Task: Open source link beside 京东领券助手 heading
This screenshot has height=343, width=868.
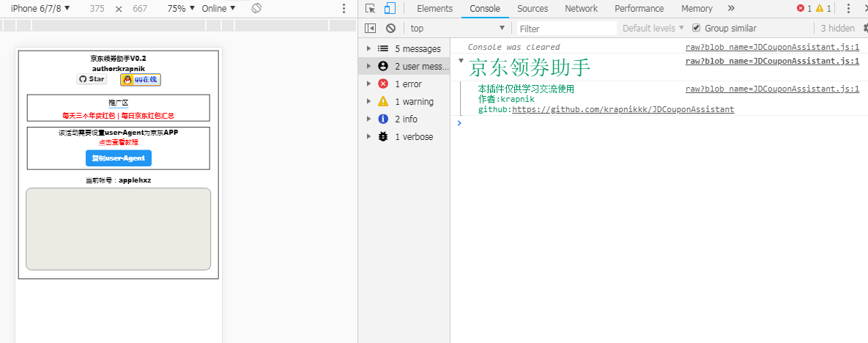Action: (x=772, y=61)
